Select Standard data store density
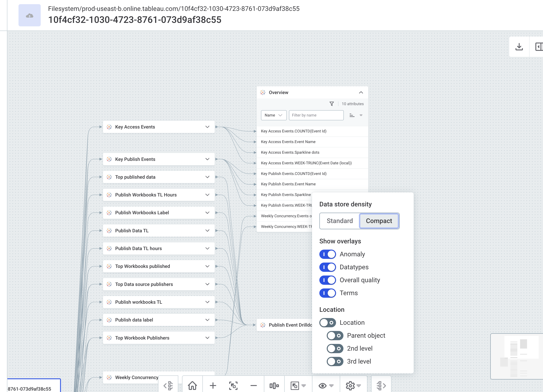 tap(339, 221)
